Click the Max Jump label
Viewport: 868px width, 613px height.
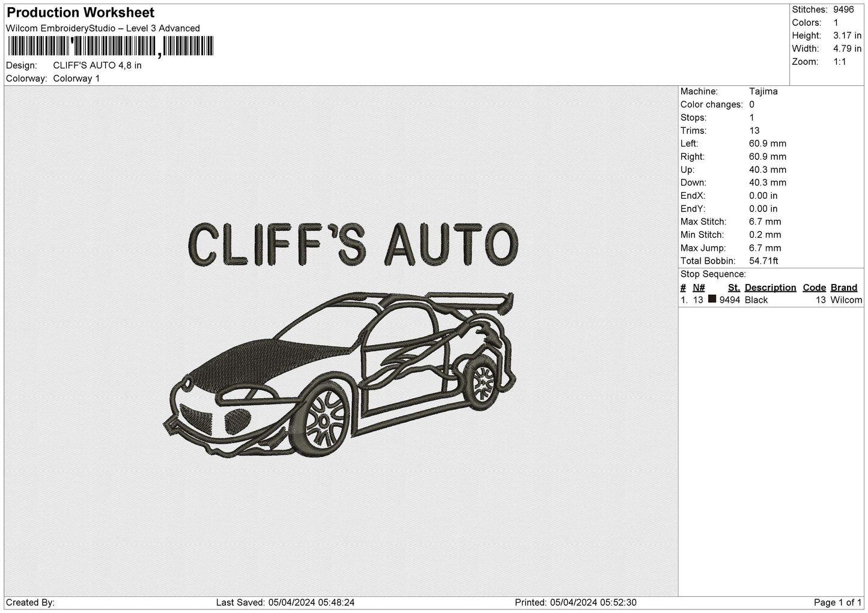pyautogui.click(x=703, y=248)
